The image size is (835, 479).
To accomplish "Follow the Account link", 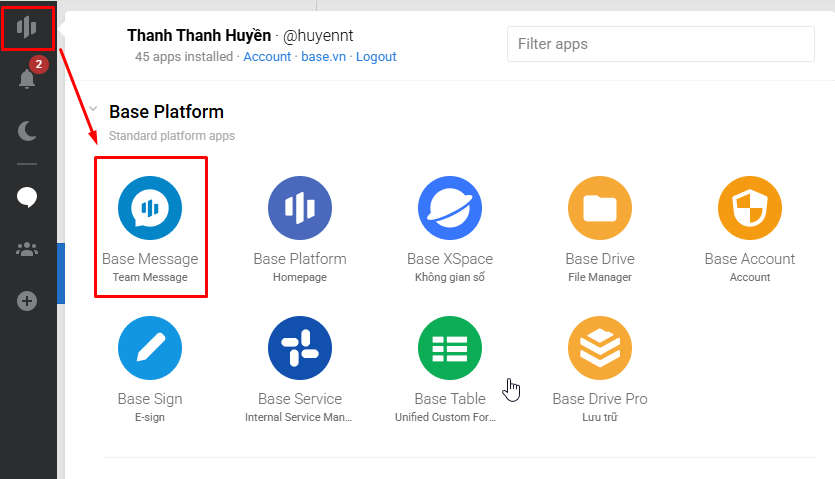I will pos(267,56).
